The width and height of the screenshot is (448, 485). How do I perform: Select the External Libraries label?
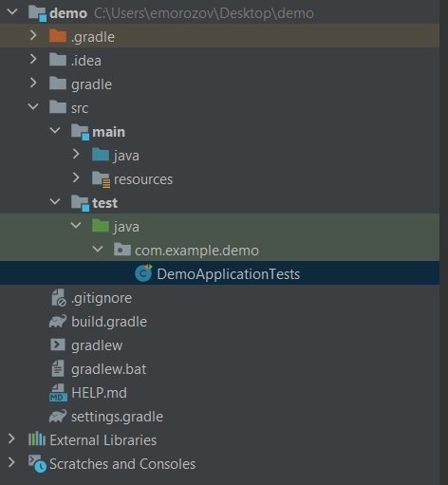103,440
